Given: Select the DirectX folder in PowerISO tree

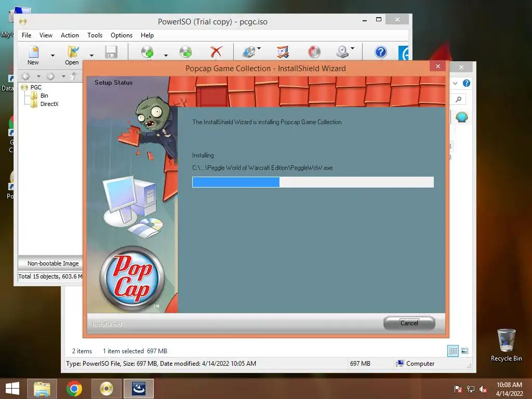Looking at the screenshot, I should pos(49,104).
